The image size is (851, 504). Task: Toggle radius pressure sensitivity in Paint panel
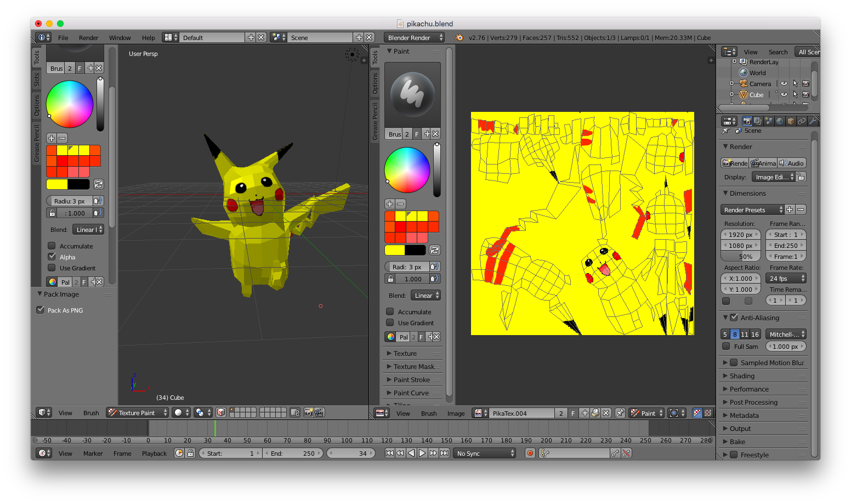pyautogui.click(x=434, y=267)
